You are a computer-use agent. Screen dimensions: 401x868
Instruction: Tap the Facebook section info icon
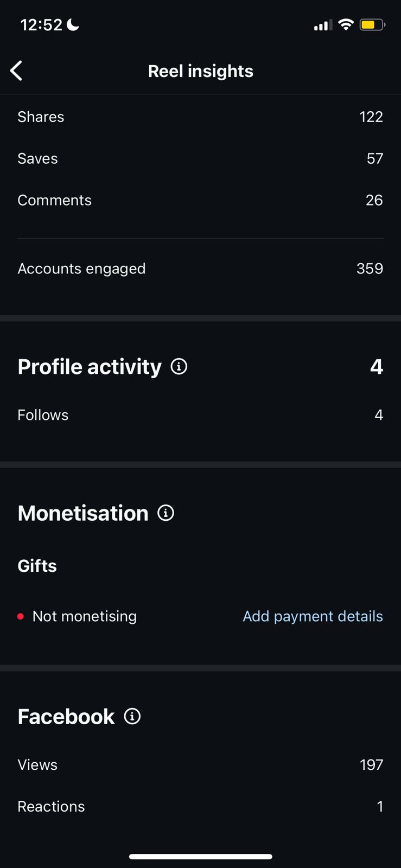click(132, 716)
